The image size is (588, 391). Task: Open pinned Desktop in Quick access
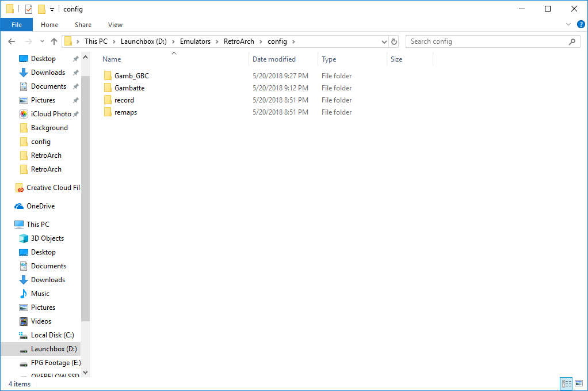(x=43, y=59)
